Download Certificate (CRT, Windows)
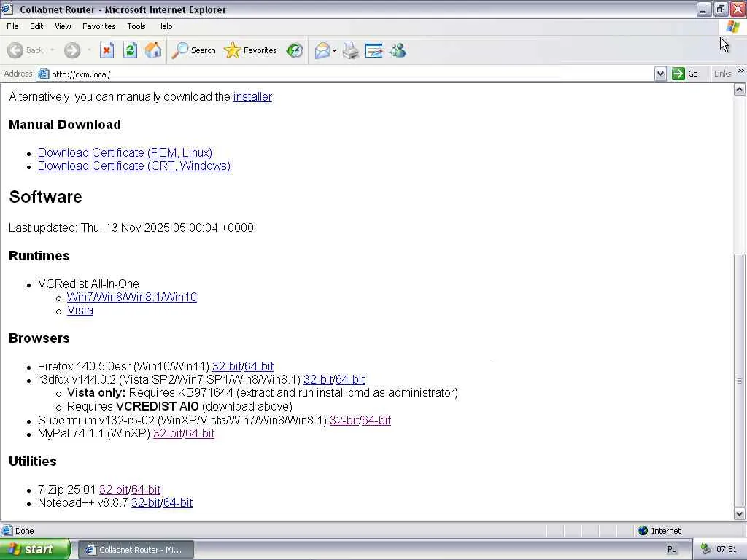Image resolution: width=747 pixels, height=560 pixels. (134, 166)
